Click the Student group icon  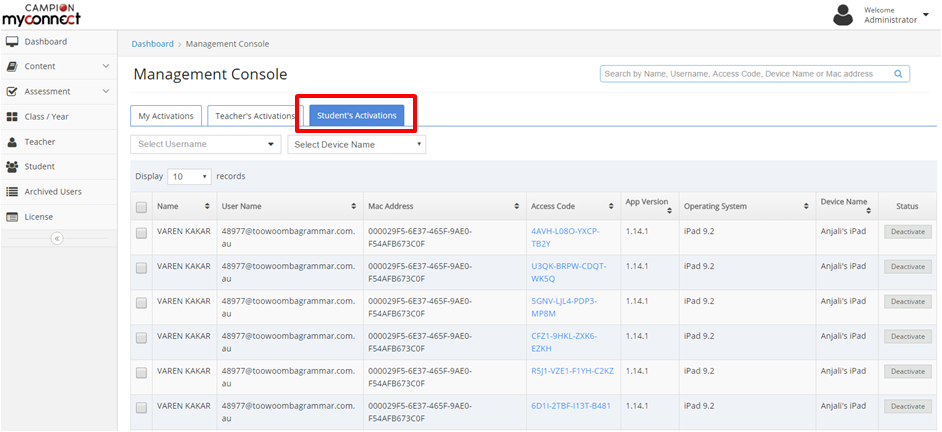coord(12,166)
